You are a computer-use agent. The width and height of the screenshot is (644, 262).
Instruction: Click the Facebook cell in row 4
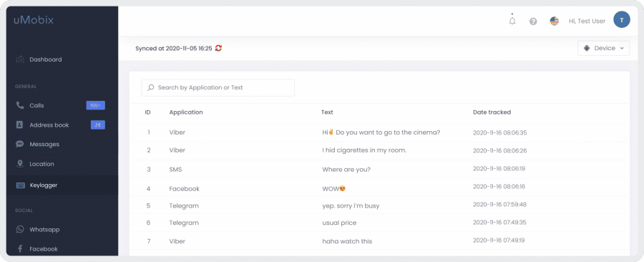point(185,189)
